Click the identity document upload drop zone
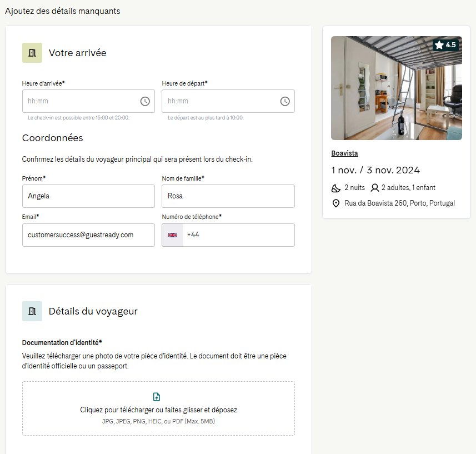The image size is (476, 454). coord(158,408)
